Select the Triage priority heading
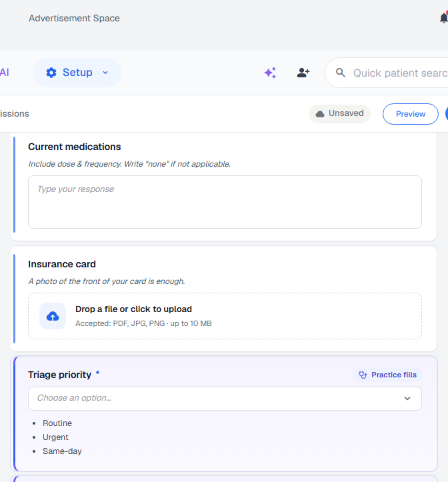 pyautogui.click(x=59, y=375)
